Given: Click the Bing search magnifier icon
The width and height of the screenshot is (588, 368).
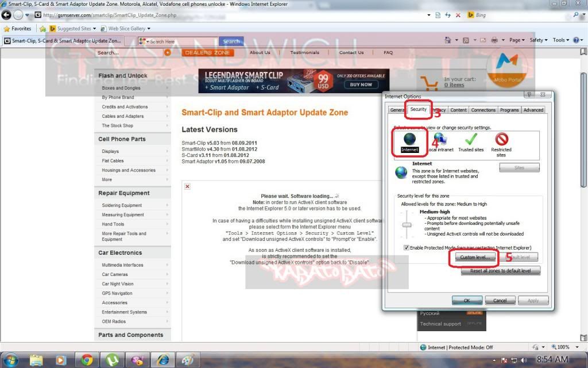Looking at the screenshot, I should point(576,15).
